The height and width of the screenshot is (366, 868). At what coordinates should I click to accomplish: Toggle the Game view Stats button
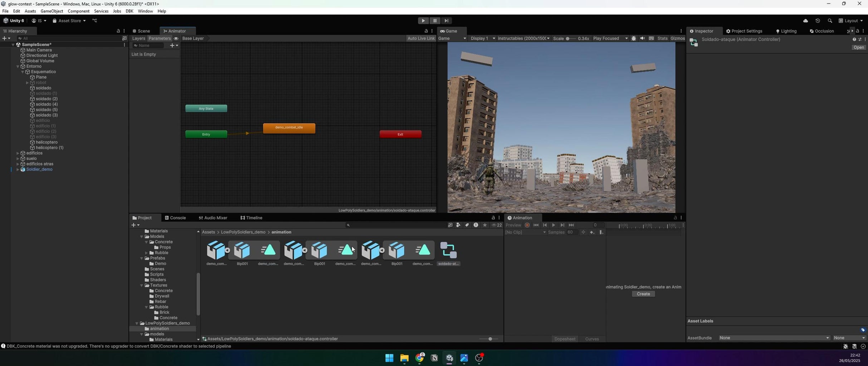(662, 38)
